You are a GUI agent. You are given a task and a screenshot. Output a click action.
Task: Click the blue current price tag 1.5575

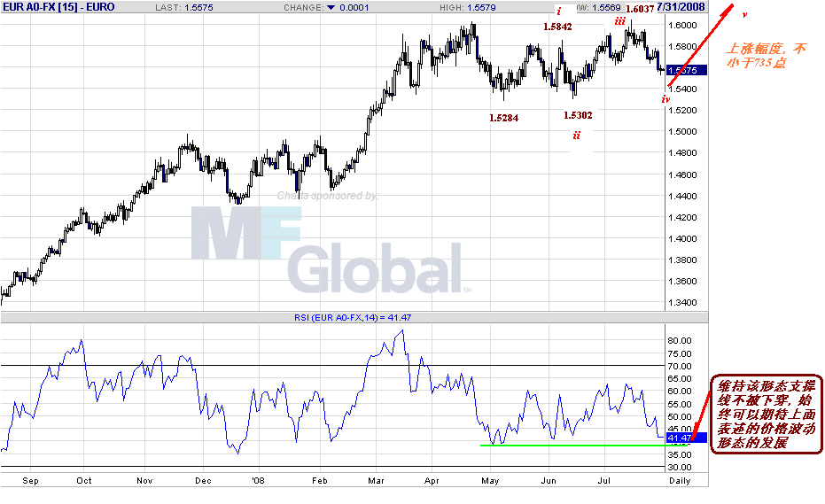click(x=687, y=70)
